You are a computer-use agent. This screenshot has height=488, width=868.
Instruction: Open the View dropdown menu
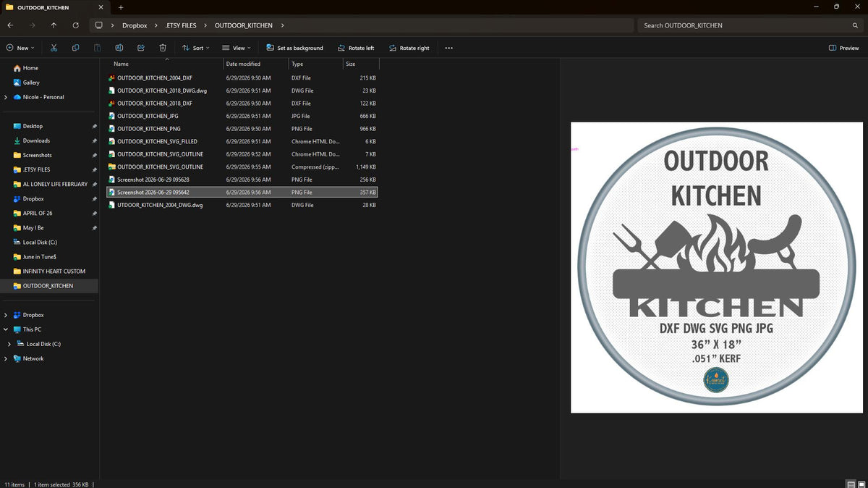[x=235, y=48]
